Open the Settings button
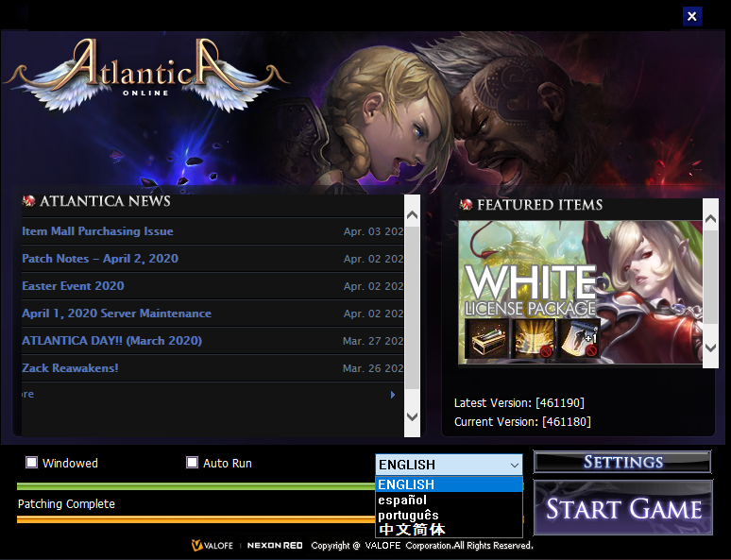731x560 pixels. tap(622, 462)
